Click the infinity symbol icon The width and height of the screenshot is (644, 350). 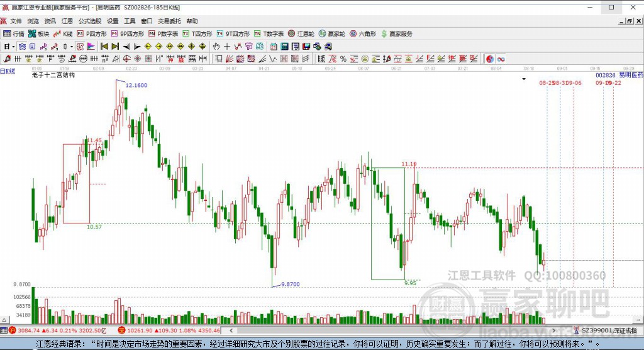[501, 59]
